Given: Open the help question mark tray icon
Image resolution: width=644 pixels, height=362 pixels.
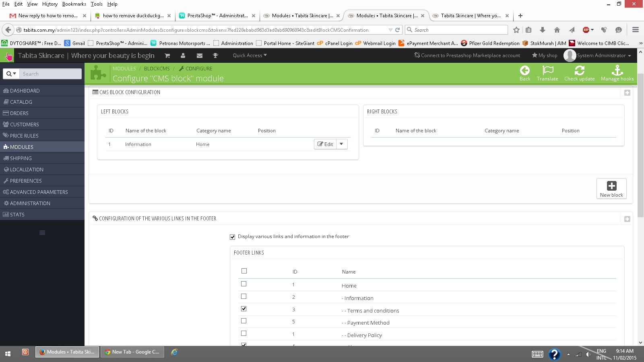Looking at the screenshot, I should (554, 354).
